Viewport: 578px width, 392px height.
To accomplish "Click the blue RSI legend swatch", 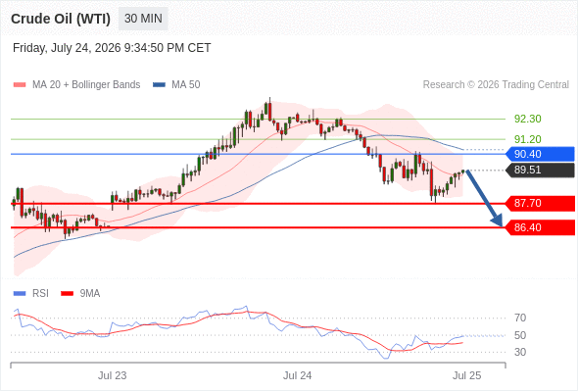I will (x=20, y=294).
